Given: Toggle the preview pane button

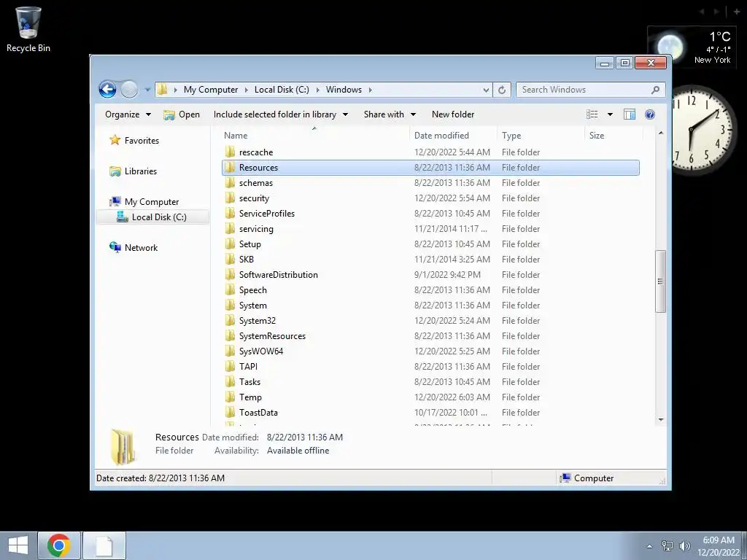Looking at the screenshot, I should pos(630,114).
